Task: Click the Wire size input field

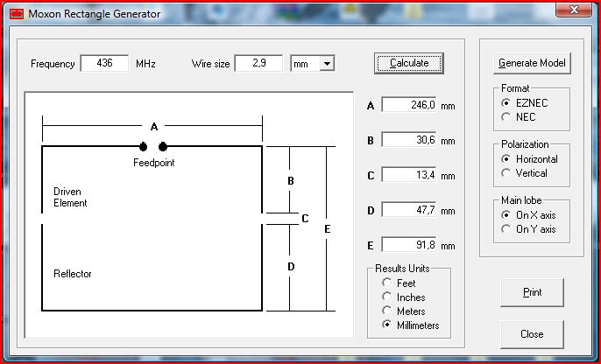Action: pos(258,63)
